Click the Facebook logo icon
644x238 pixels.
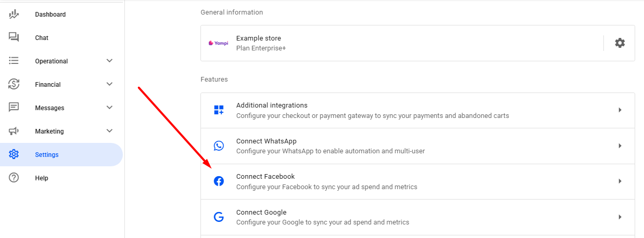[x=219, y=181]
